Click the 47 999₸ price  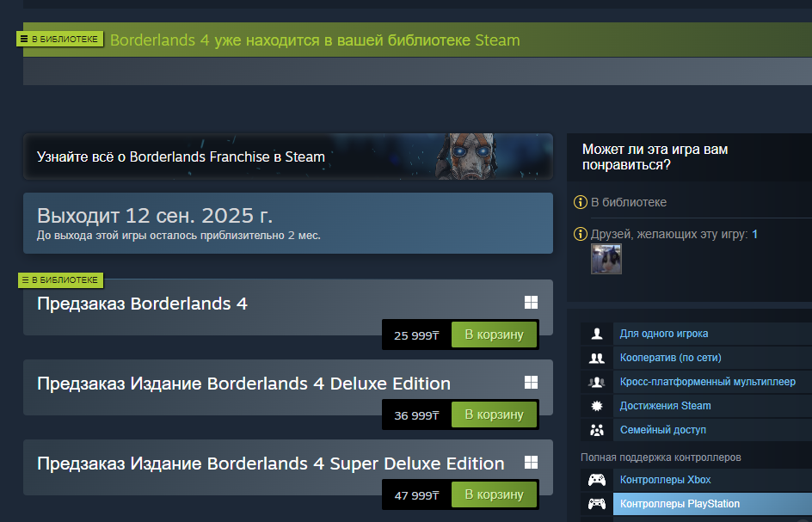coord(416,495)
